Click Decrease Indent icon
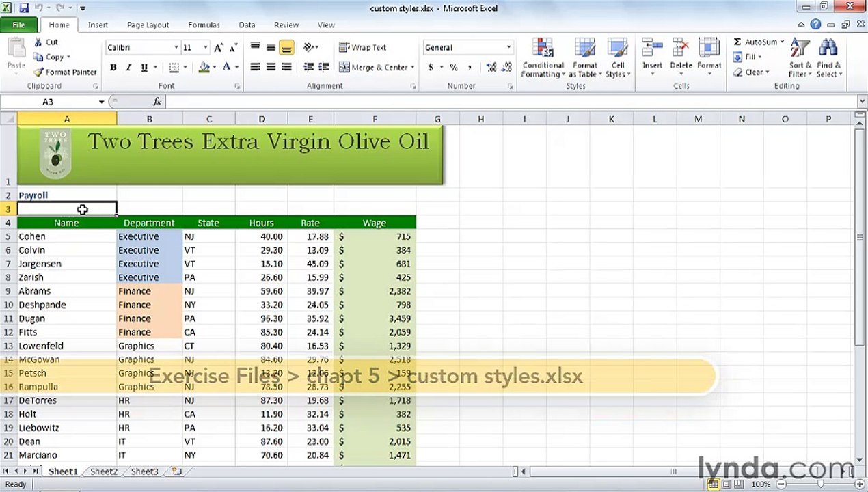The image size is (868, 492). pos(308,67)
